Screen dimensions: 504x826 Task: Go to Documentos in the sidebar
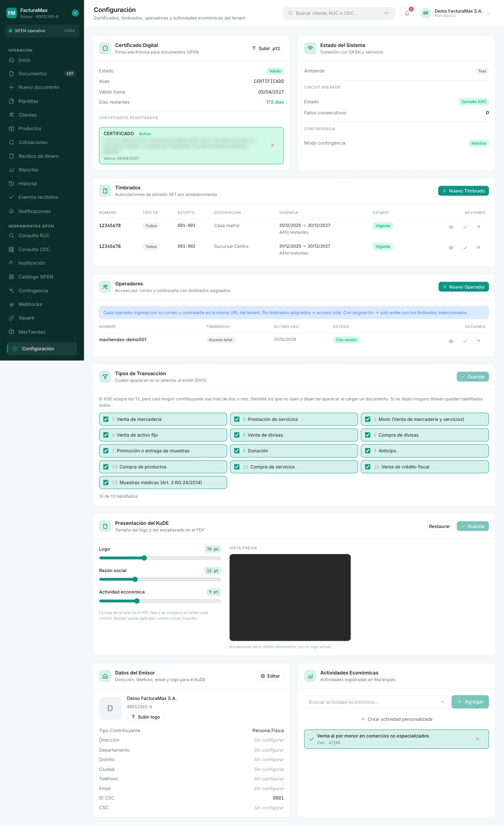42,74
